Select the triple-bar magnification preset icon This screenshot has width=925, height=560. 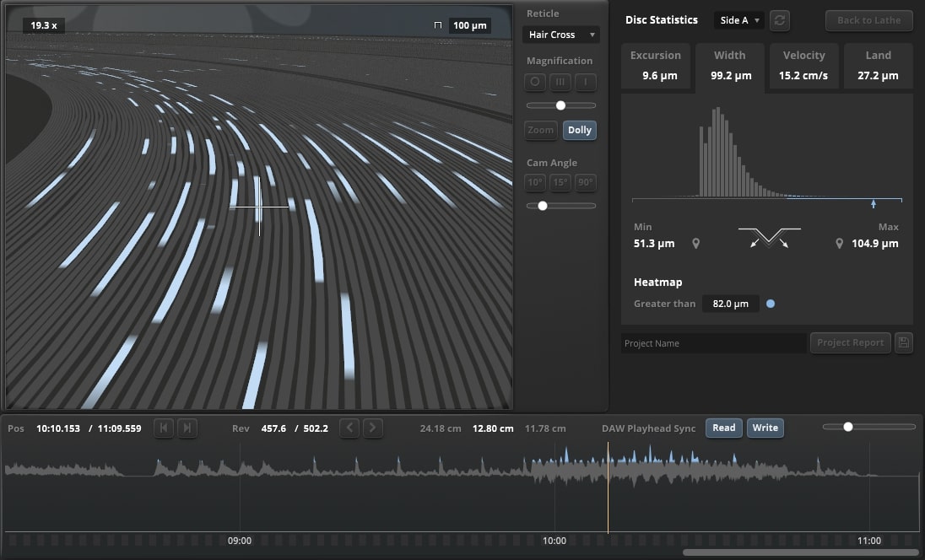(560, 83)
